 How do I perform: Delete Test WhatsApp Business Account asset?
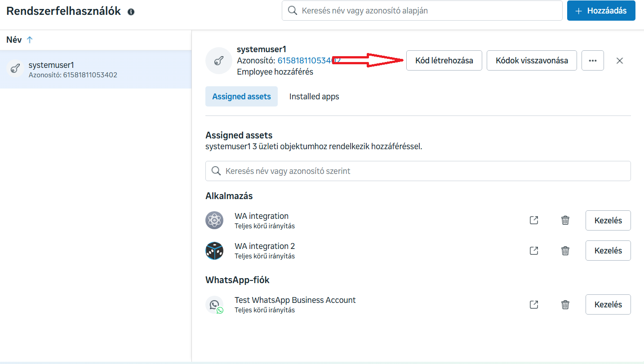pyautogui.click(x=565, y=305)
